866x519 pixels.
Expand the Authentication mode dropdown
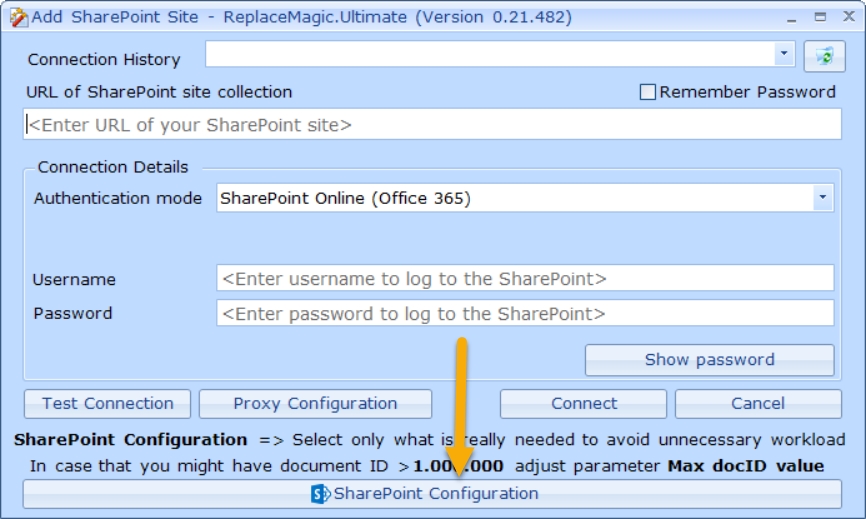click(x=822, y=198)
